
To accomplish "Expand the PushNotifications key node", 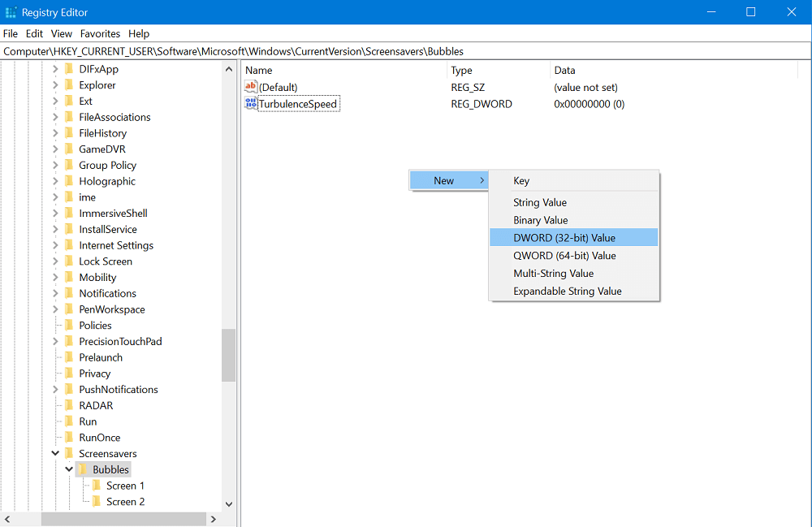I will pos(55,389).
